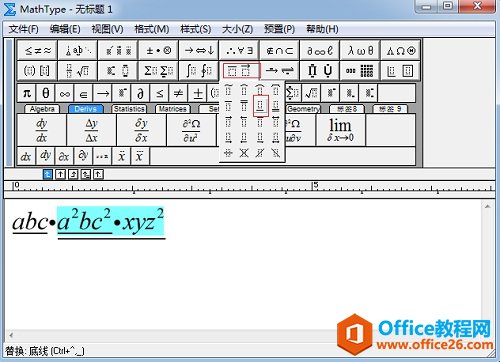Image resolution: width=500 pixels, height=362 pixels.
Task: Insert the ∂ symbol from the small bar
Action: point(141,93)
